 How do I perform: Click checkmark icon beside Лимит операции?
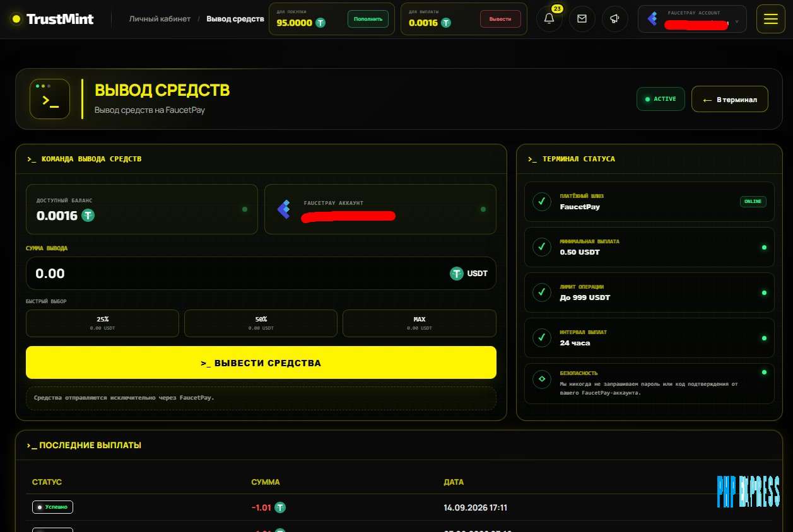pyautogui.click(x=541, y=292)
